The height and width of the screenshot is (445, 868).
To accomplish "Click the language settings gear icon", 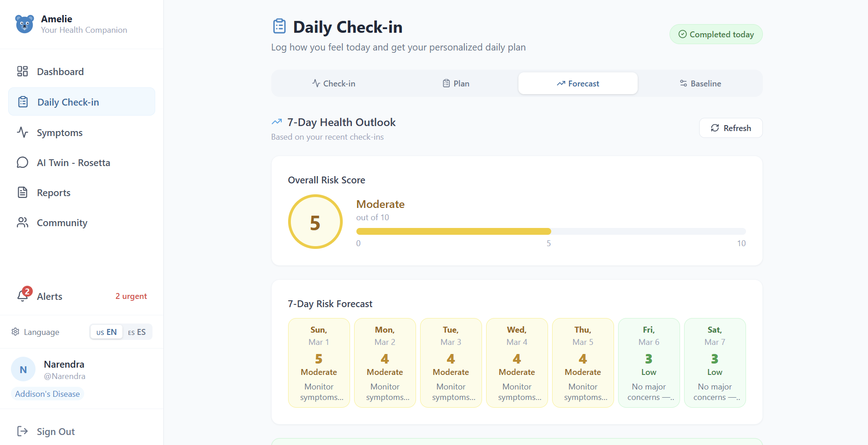I will tap(15, 332).
